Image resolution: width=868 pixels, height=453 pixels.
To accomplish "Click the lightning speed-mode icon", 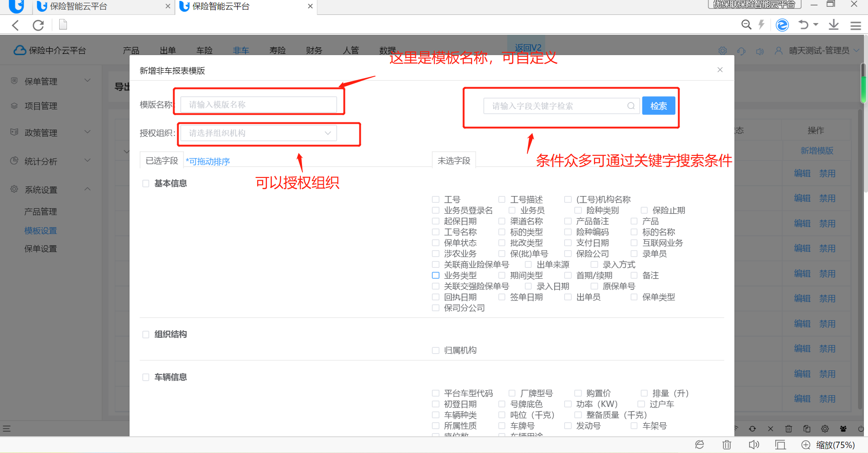I will [762, 25].
